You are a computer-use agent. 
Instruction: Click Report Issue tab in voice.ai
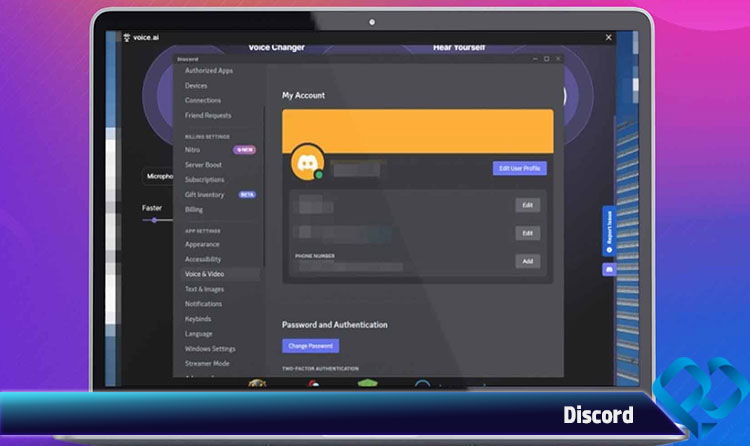pos(609,232)
